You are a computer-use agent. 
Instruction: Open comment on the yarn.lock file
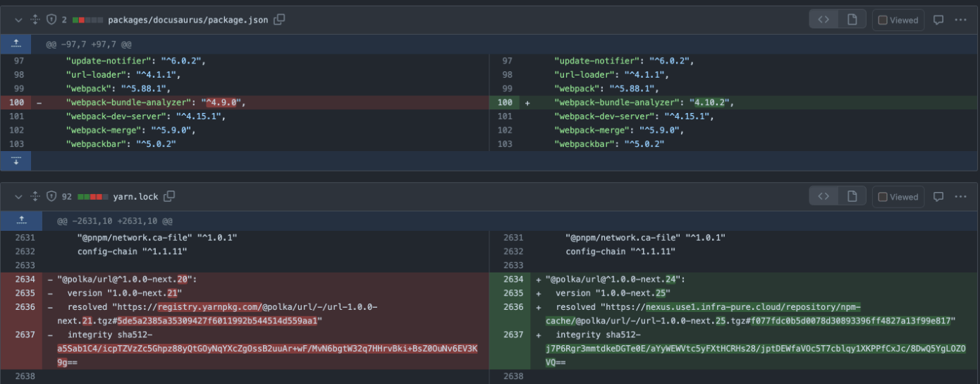(938, 196)
